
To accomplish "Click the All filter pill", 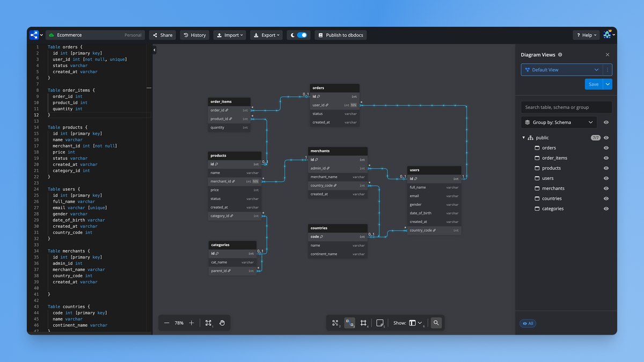I will tap(528, 323).
